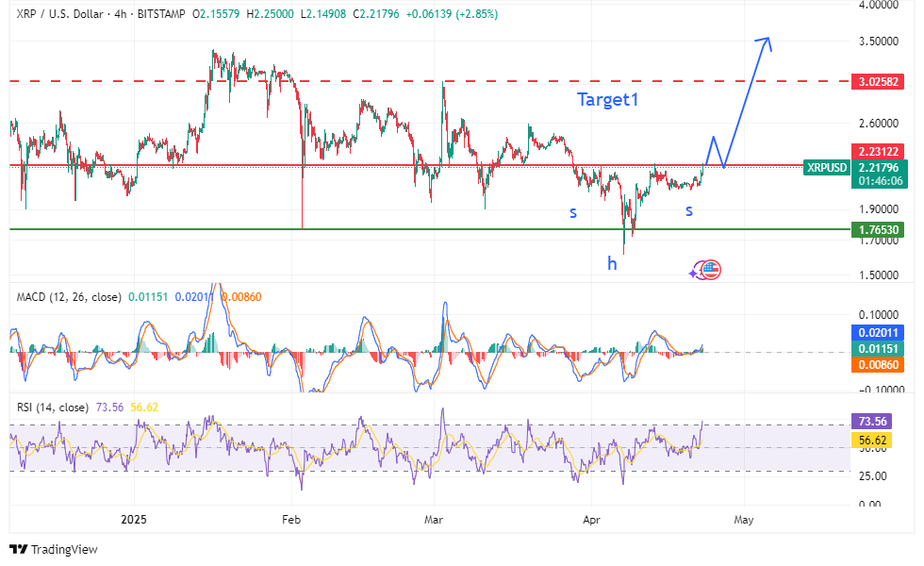This screenshot has height=566, width=924.
Task: Click the red 3.02582 price label
Action: (878, 81)
